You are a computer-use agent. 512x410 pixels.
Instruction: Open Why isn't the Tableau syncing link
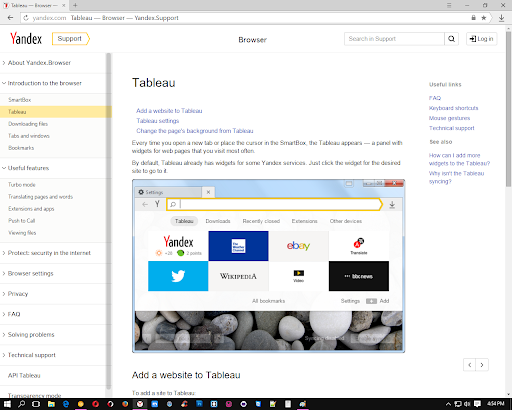pos(456,177)
